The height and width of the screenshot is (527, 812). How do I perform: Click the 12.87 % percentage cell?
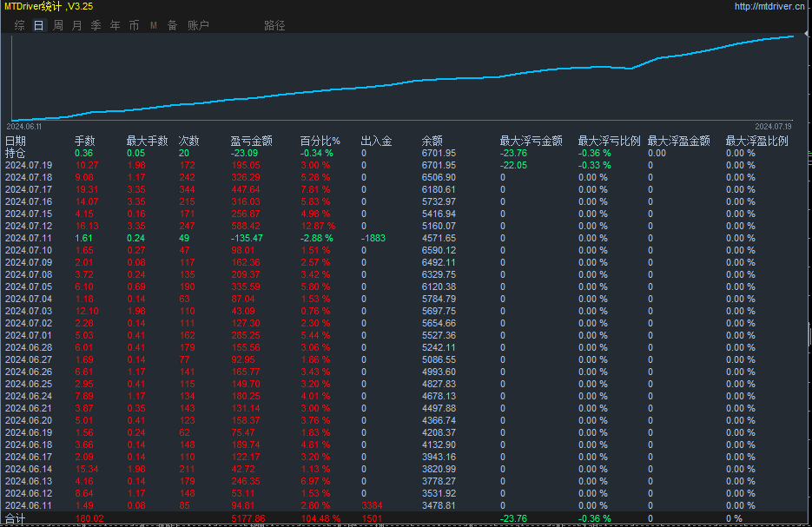pyautogui.click(x=318, y=227)
